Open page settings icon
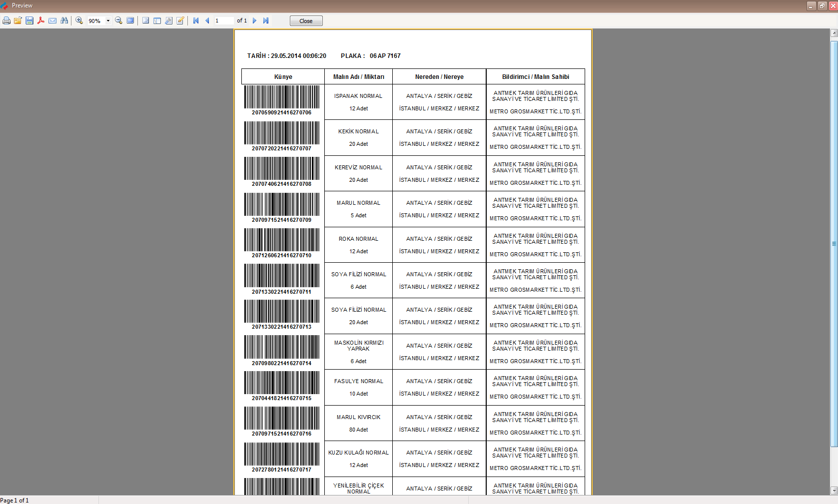The image size is (838, 504). (168, 20)
